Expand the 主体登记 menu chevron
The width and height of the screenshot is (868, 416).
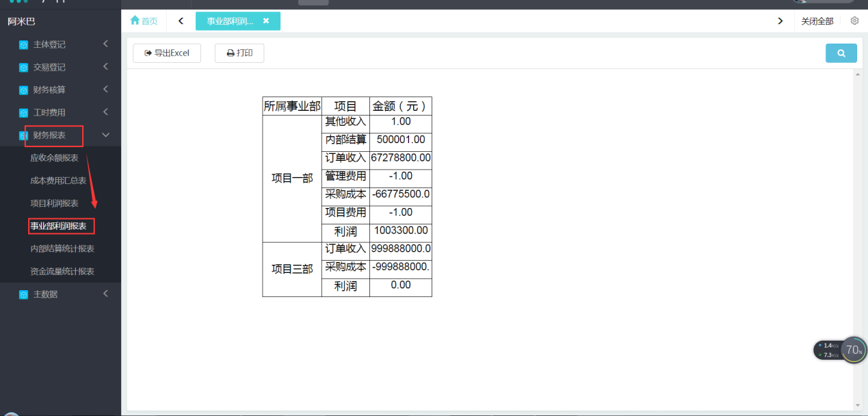coord(106,44)
